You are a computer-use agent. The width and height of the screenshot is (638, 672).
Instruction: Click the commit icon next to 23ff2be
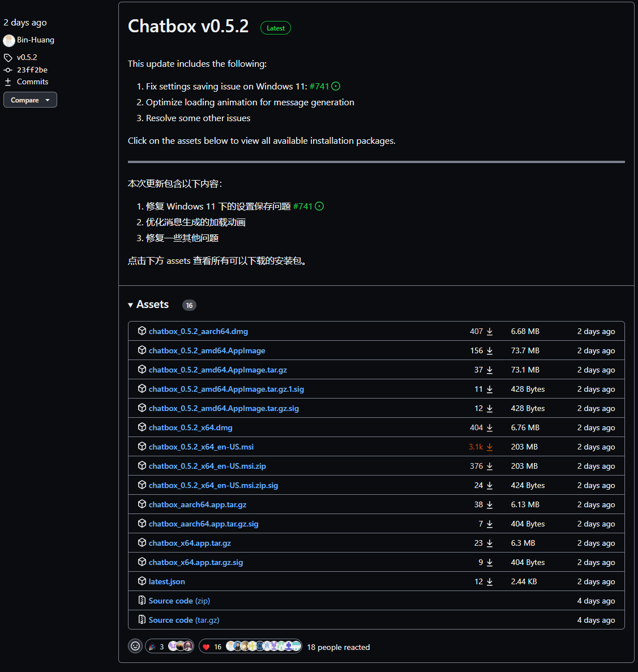click(7, 70)
